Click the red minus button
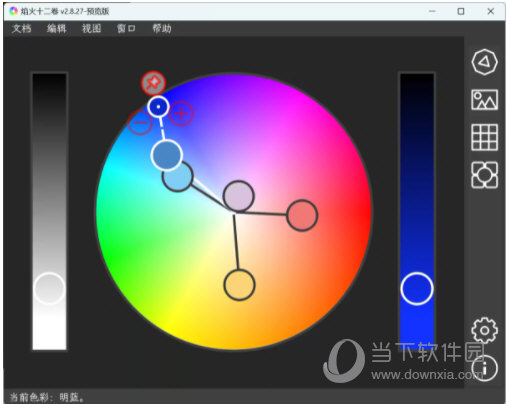The height and width of the screenshot is (404, 508). (x=140, y=122)
